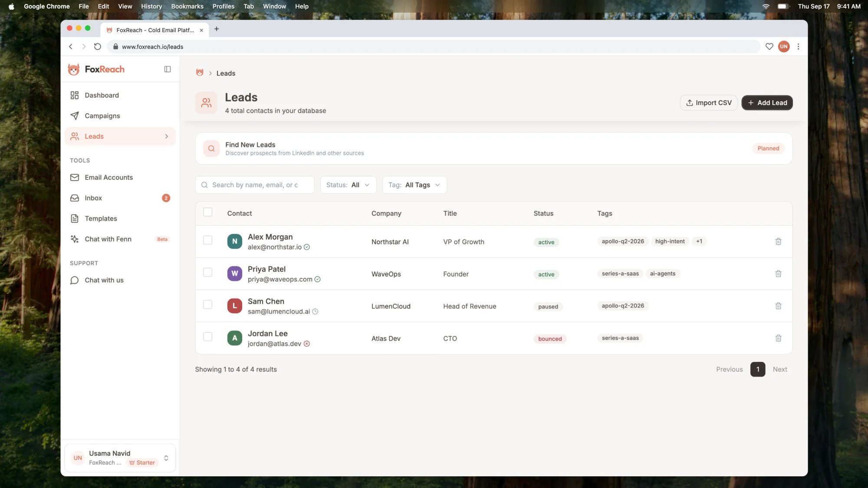Reload the current page
This screenshot has width=868, height=488.
(x=98, y=46)
